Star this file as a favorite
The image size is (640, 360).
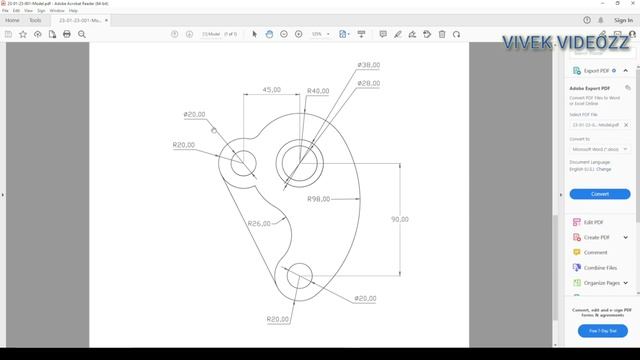(x=23, y=34)
